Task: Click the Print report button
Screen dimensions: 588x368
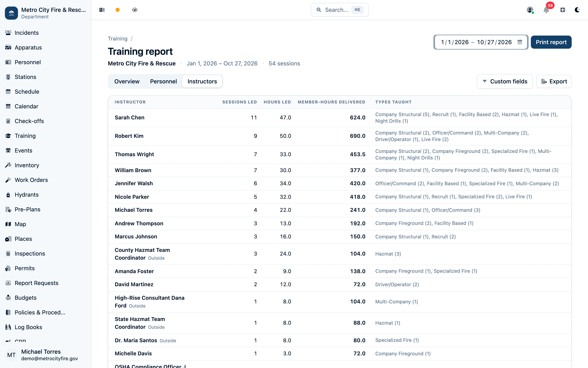Action: point(551,42)
